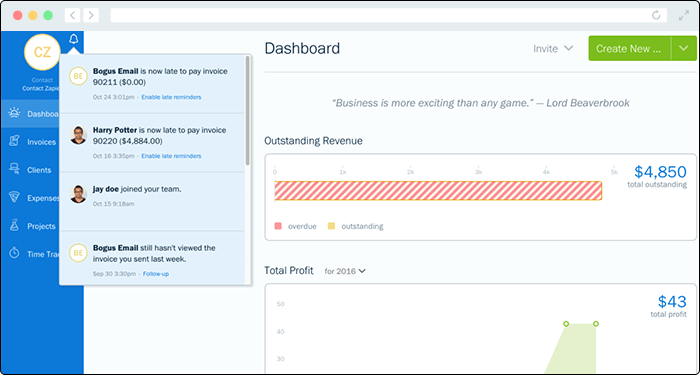700x375 pixels.
Task: Click BE avatar on invoice 90211 notification
Action: [78, 76]
